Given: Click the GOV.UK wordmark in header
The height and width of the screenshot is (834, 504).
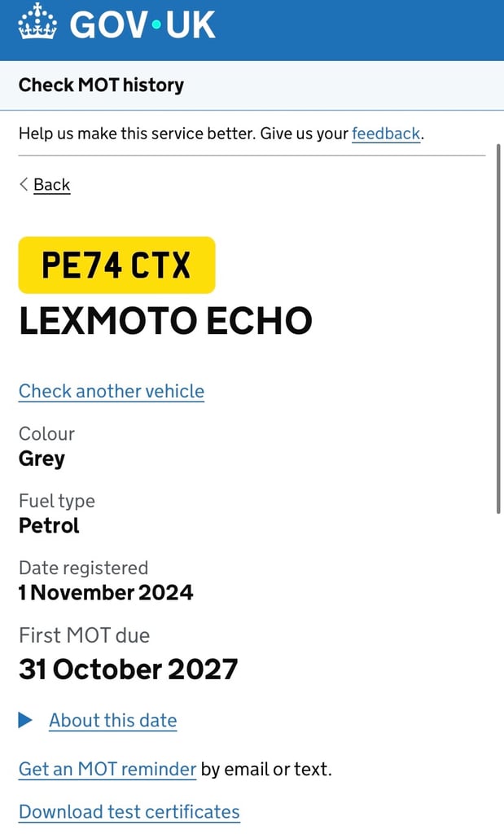Looking at the screenshot, I should pyautogui.click(x=142, y=23).
